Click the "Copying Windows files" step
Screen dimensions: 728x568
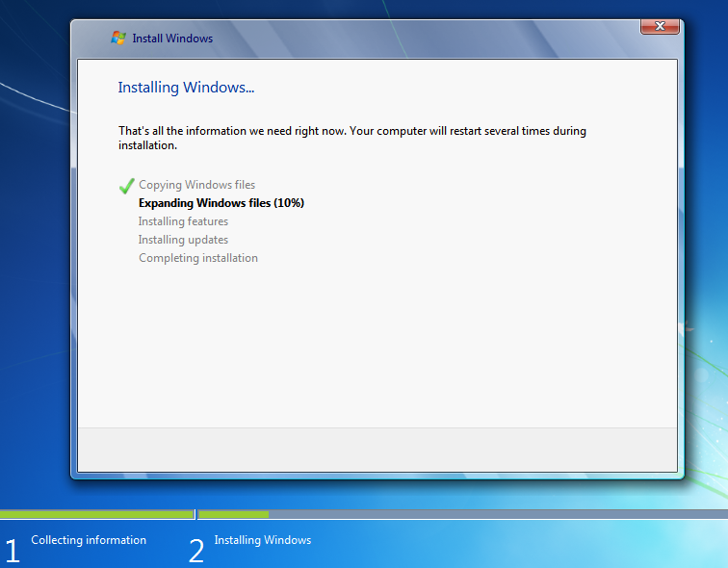tap(196, 185)
